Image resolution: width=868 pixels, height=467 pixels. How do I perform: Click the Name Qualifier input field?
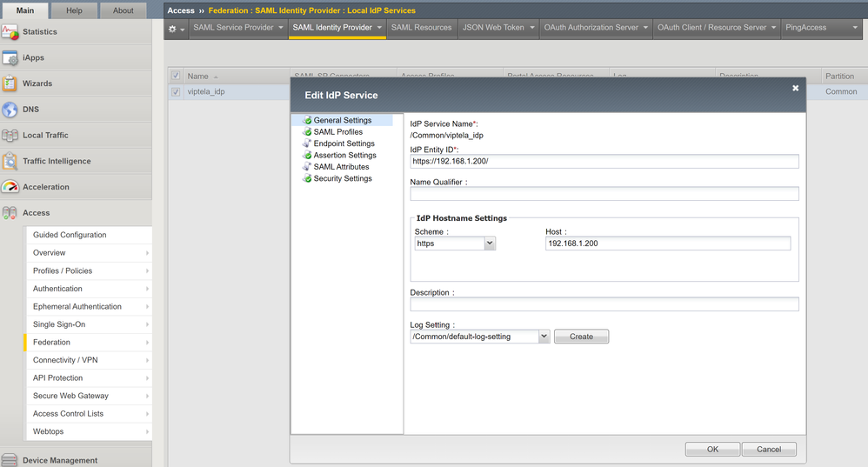click(x=604, y=194)
